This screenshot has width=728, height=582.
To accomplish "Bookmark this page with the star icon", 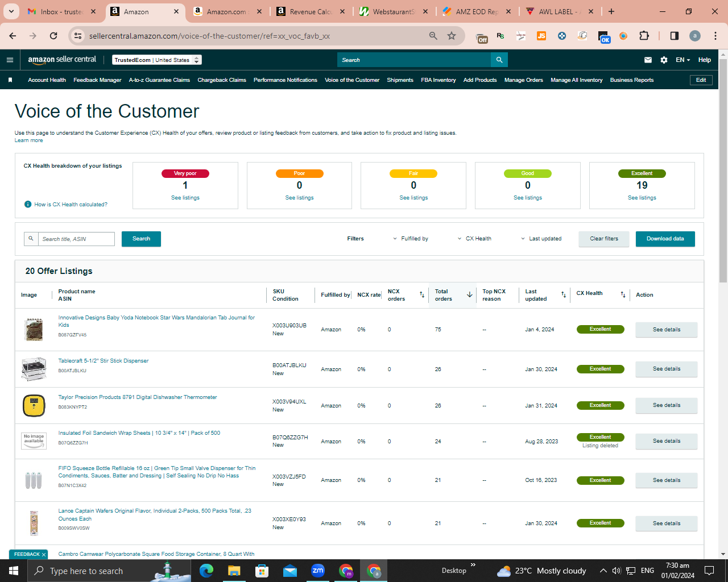I will pyautogui.click(x=452, y=36).
